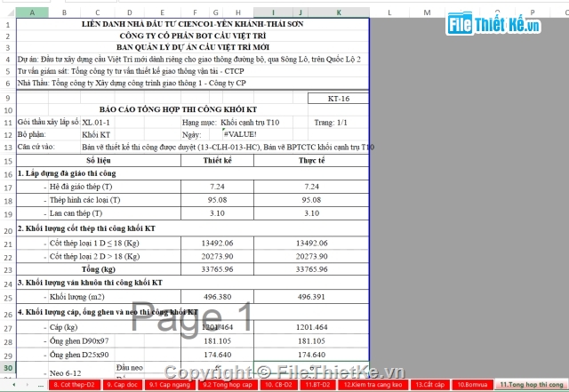The width and height of the screenshot is (569, 392).
Task: Click the active '11.Tong hop thi cong' tab
Action: click(532, 385)
